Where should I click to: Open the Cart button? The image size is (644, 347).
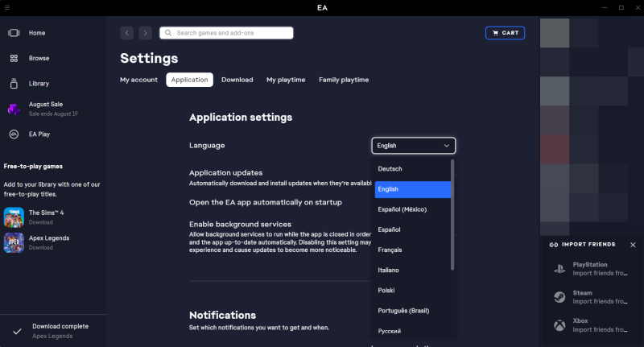click(x=505, y=33)
